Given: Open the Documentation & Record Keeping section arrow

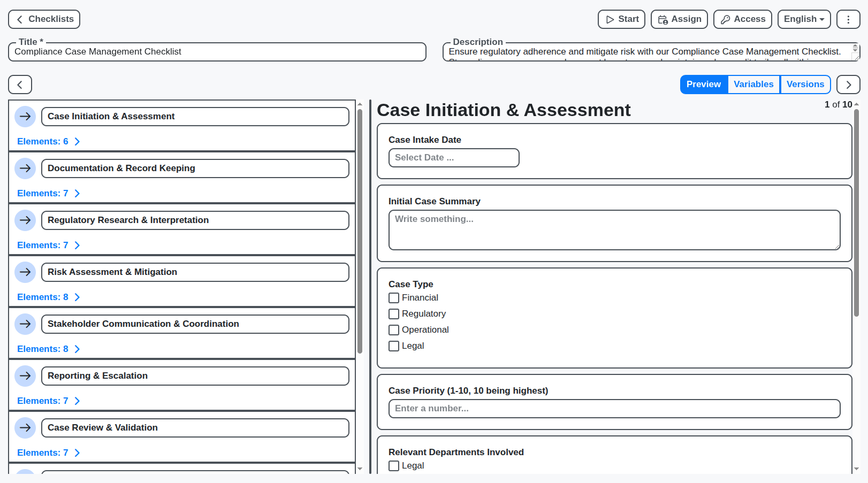Looking at the screenshot, I should [x=25, y=168].
